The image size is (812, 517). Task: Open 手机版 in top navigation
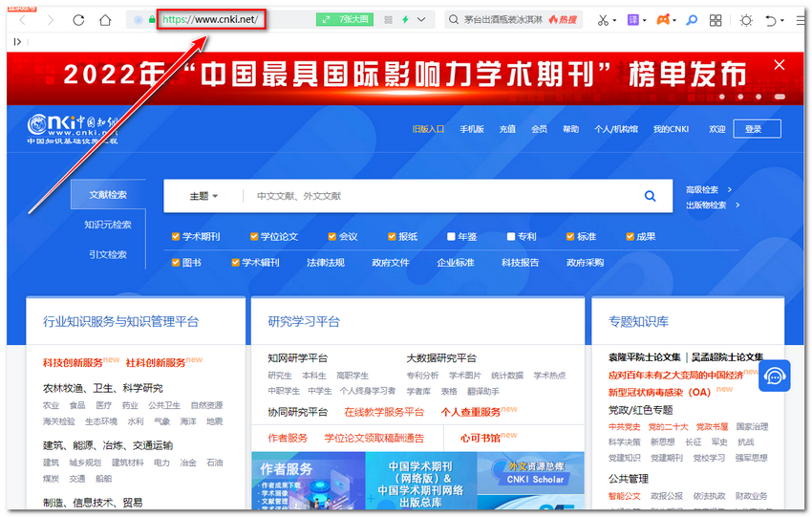472,129
